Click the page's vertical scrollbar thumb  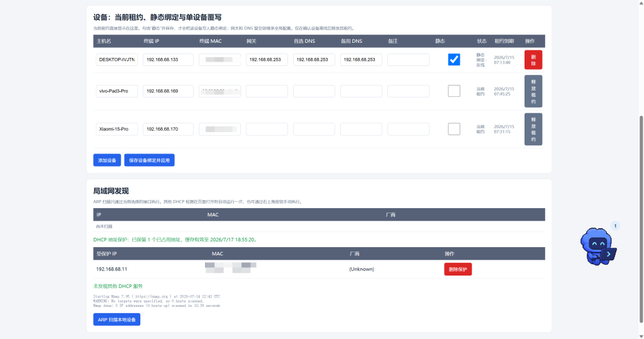641,220
